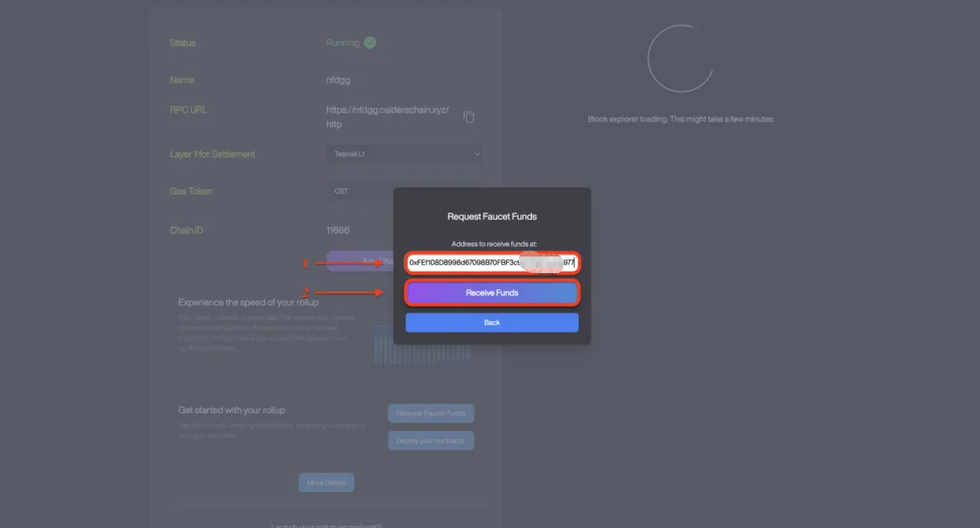Open the Layer 1 for Settlement dropdown

click(x=404, y=154)
